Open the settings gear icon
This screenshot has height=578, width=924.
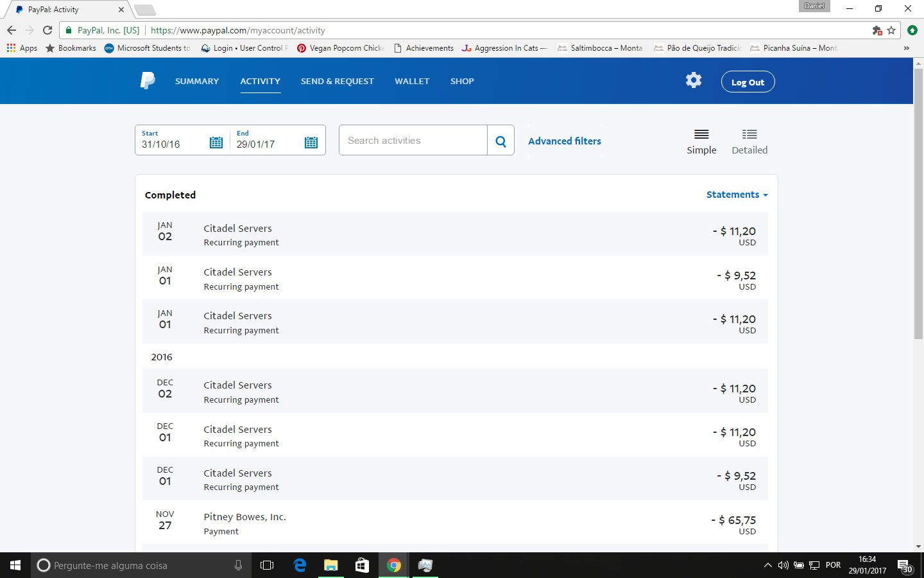point(693,80)
